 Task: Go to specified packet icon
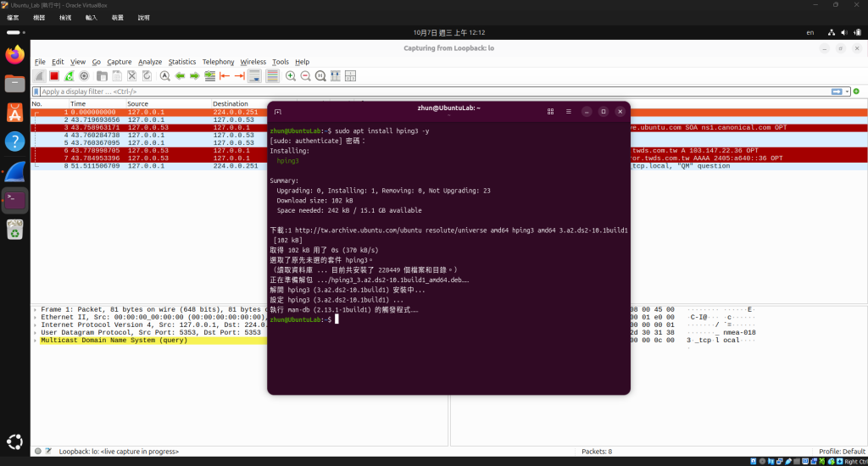tap(210, 75)
